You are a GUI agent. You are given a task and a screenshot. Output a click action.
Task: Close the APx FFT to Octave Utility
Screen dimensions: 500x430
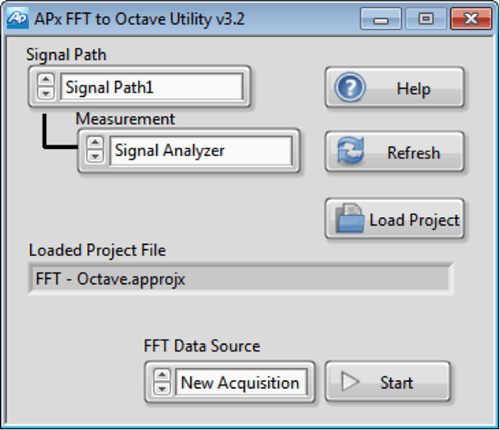click(471, 19)
